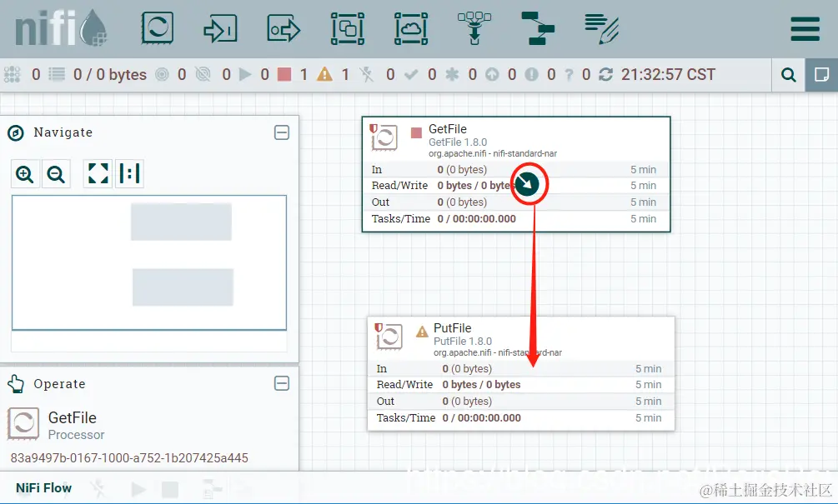Click the GetFile 1.8.0 version text
Viewport: 838px width, 504px height.
(458, 142)
